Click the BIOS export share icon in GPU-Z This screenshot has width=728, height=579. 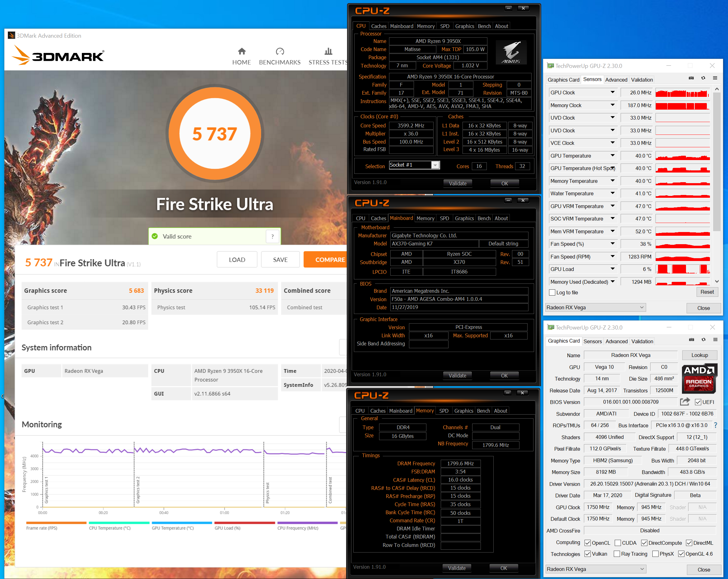coord(685,401)
